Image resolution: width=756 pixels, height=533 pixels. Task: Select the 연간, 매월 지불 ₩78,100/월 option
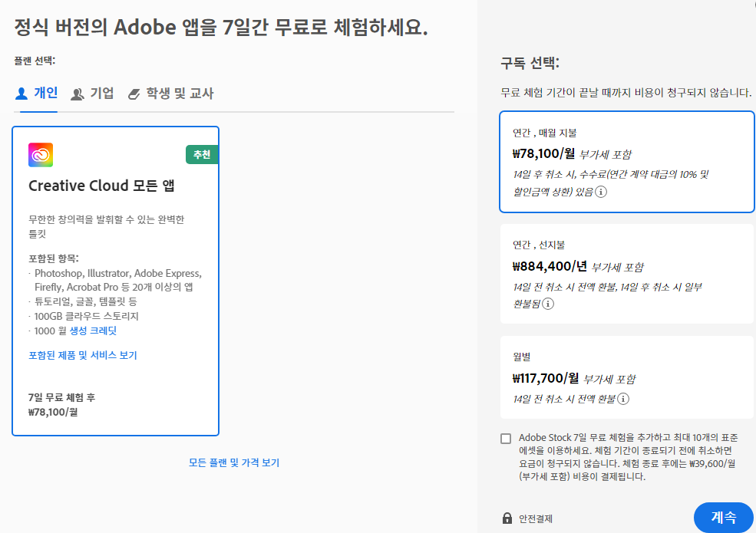point(627,162)
